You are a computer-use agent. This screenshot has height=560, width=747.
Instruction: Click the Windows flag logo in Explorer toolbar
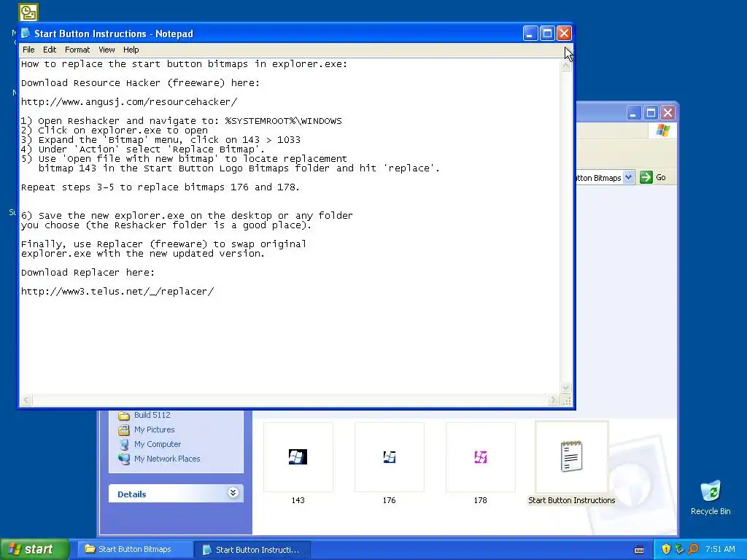pos(662,131)
